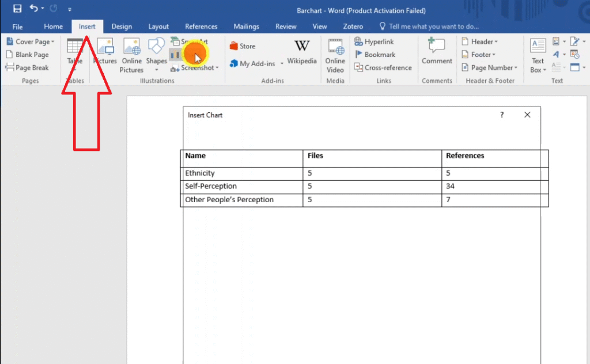590x364 pixels.
Task: Type in Tell me what you want box
Action: 433,26
